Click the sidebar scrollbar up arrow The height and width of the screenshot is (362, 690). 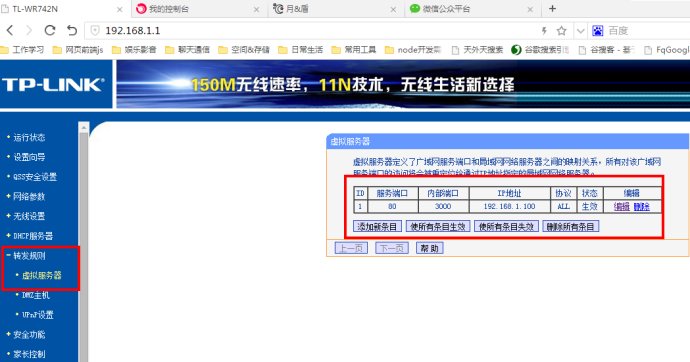83,128
